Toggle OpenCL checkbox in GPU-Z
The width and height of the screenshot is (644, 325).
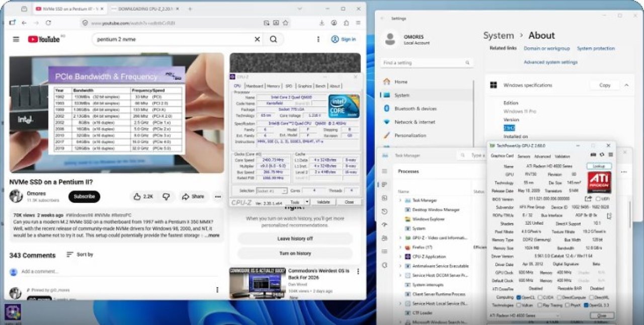(519, 297)
